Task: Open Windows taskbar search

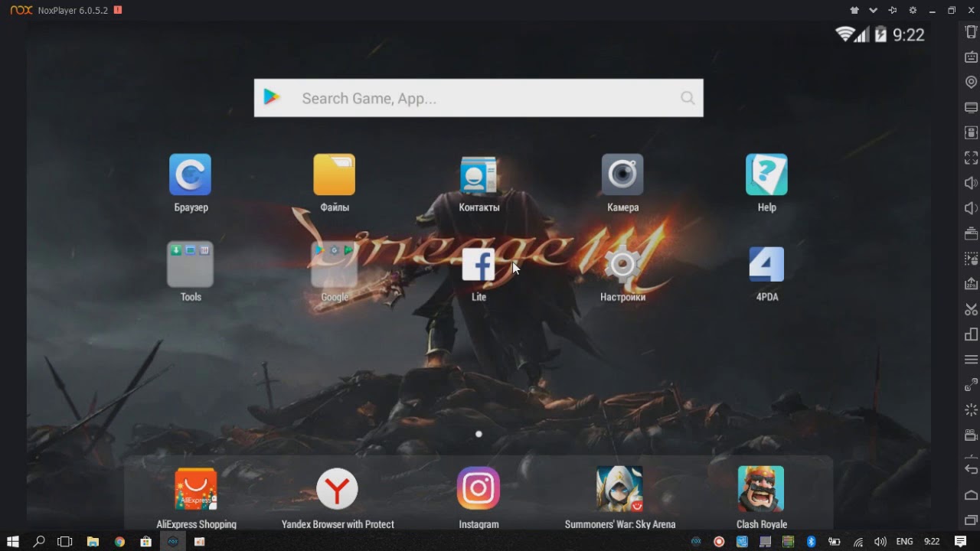Action: click(39, 542)
